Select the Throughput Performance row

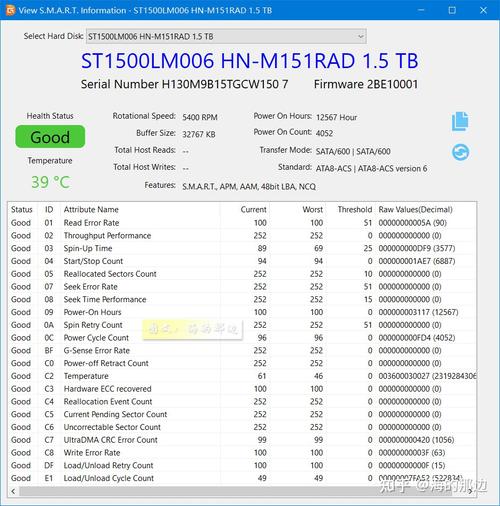click(242, 236)
